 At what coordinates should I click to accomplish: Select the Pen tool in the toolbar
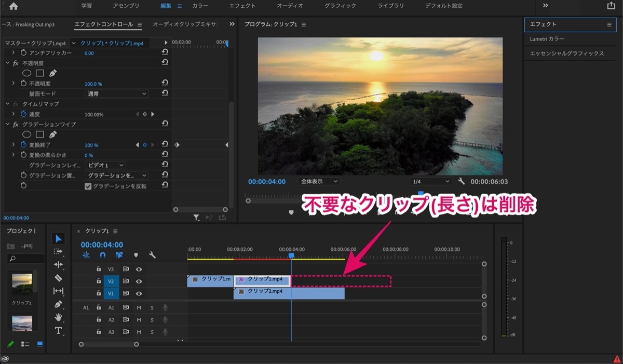pos(59,304)
